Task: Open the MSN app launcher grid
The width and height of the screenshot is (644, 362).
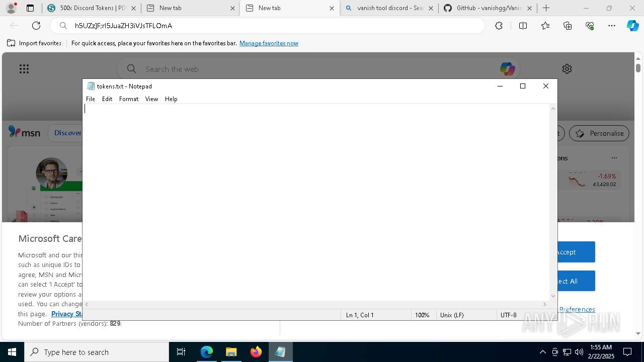Action: tap(24, 69)
